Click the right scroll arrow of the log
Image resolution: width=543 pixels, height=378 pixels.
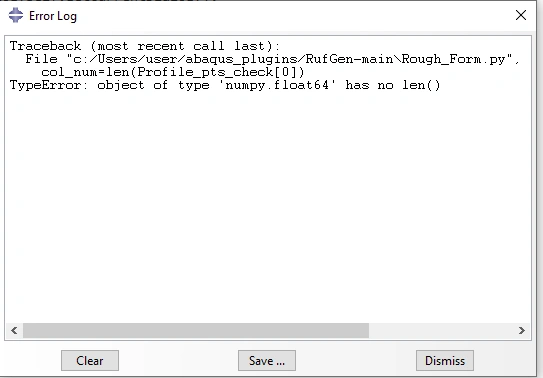tap(522, 331)
